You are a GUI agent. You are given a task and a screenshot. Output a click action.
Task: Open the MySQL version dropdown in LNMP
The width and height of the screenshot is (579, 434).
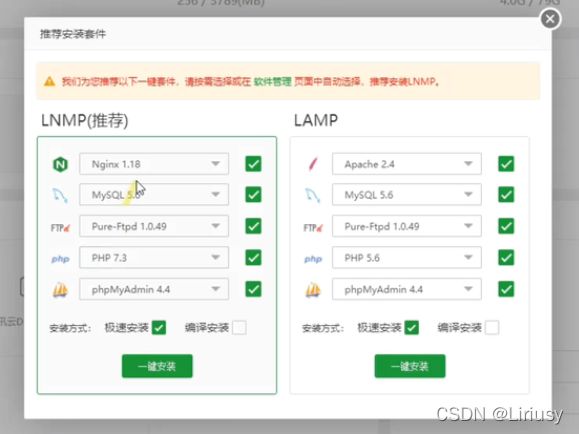(x=154, y=195)
